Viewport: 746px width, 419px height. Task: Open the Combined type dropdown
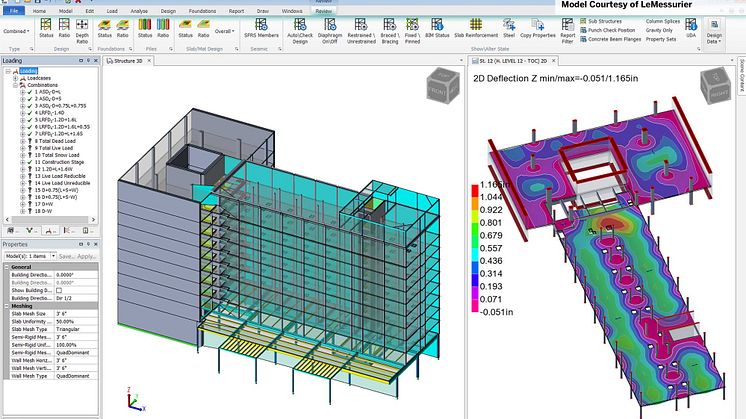pos(15,31)
